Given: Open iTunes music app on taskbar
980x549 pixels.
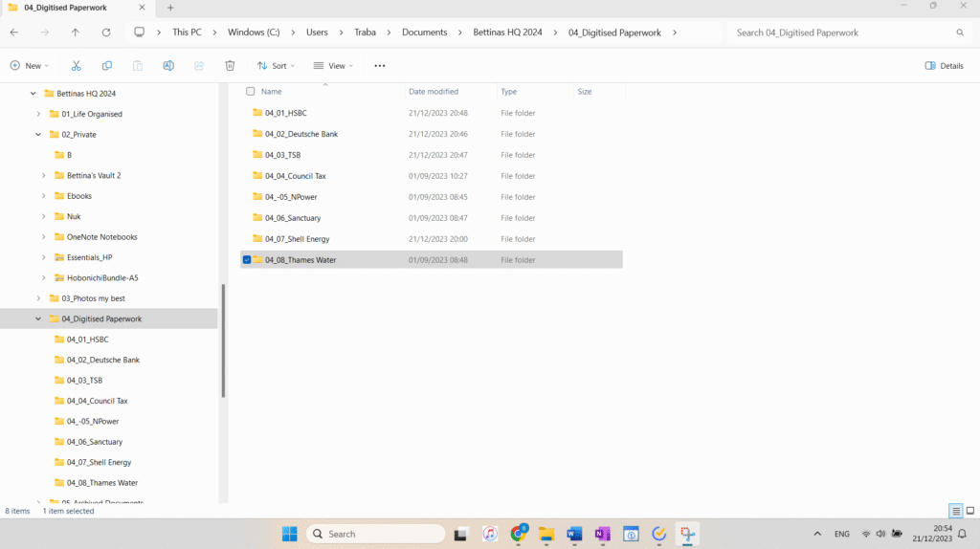Looking at the screenshot, I should [489, 534].
